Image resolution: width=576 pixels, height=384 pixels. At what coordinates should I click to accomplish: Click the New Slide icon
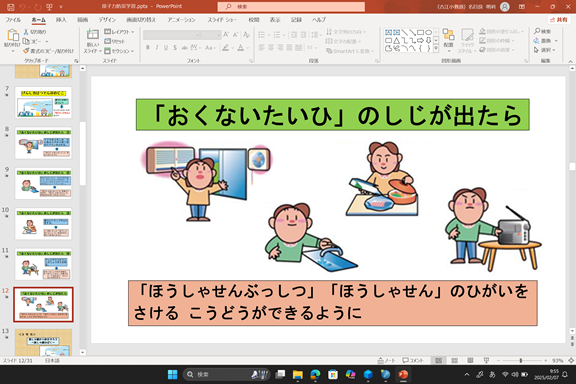(x=92, y=35)
